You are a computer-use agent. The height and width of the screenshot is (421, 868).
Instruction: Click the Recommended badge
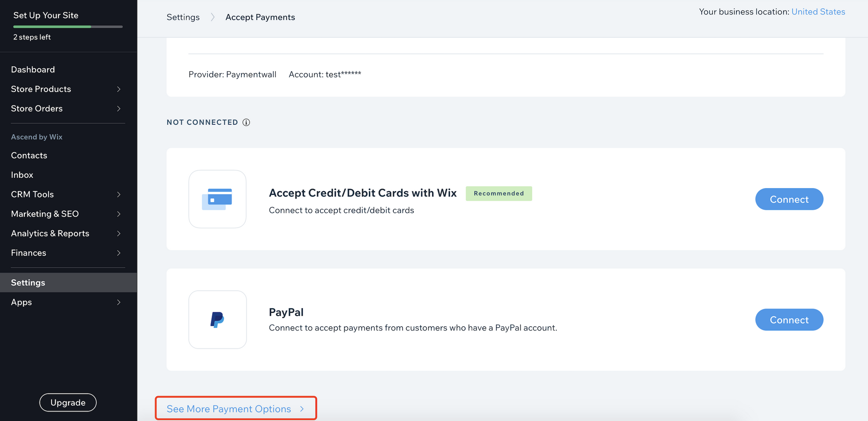[499, 193]
